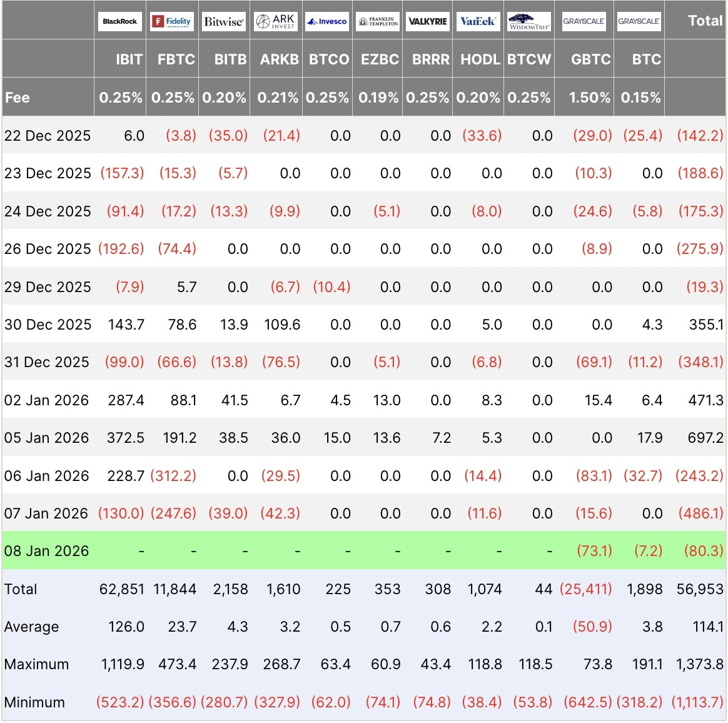Click the WisdomTree logo

529,21
